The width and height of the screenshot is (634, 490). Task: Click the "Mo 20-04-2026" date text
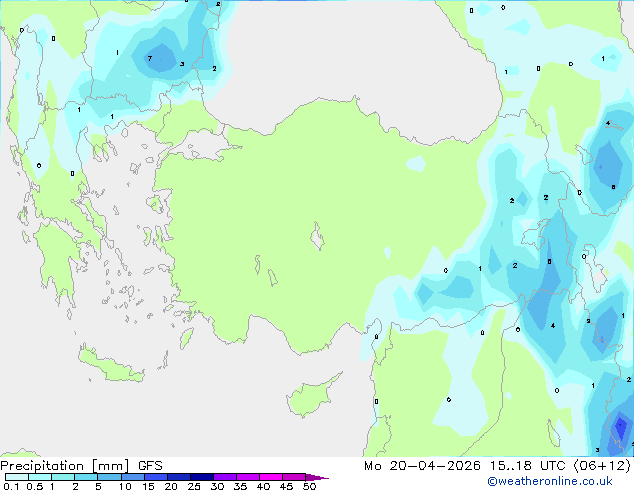pyautogui.click(x=422, y=466)
